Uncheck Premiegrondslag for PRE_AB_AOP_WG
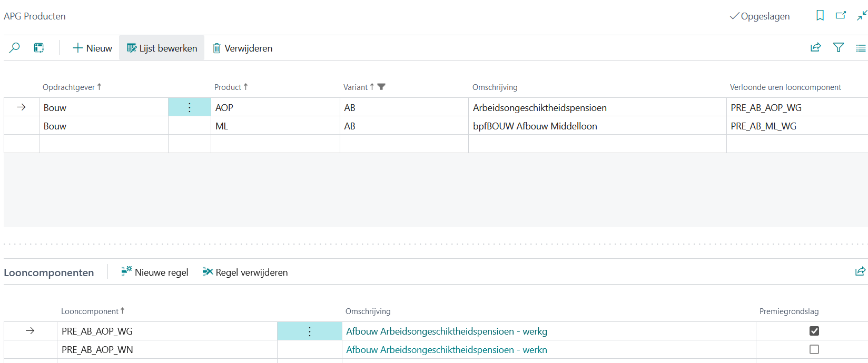The image size is (868, 363). 814,331
